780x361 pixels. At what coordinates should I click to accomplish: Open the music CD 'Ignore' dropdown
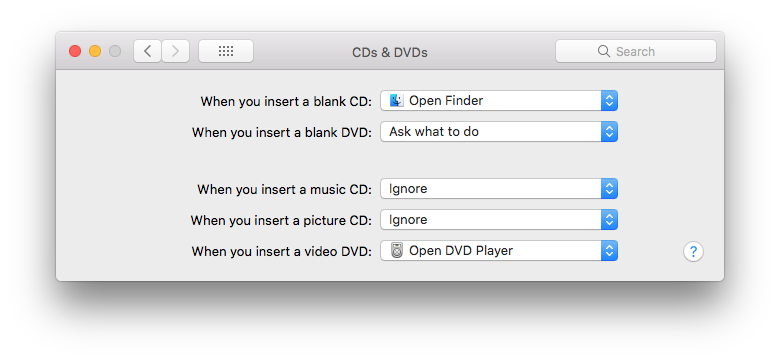(x=499, y=189)
